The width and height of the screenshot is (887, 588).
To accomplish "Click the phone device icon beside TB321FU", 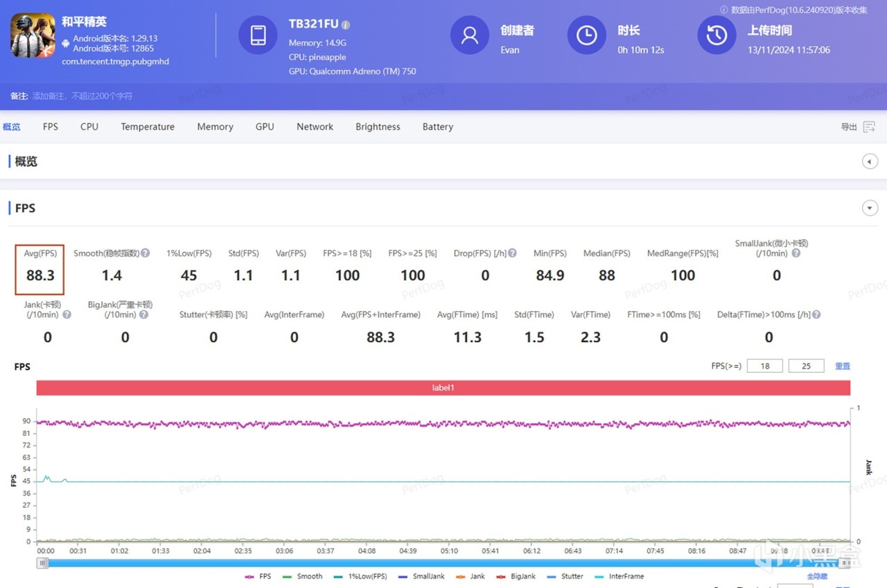I will point(258,35).
